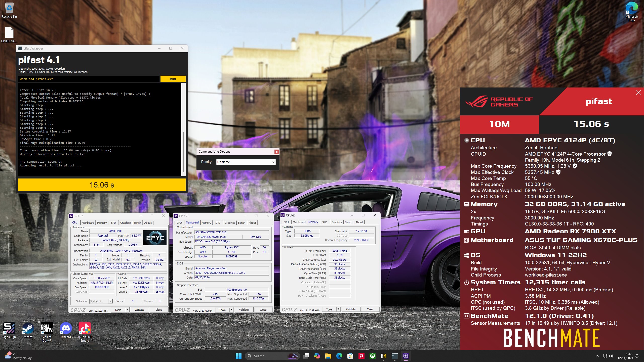The height and width of the screenshot is (362, 644).
Task: Click the taskbar Search box
Action: pyautogui.click(x=272, y=356)
